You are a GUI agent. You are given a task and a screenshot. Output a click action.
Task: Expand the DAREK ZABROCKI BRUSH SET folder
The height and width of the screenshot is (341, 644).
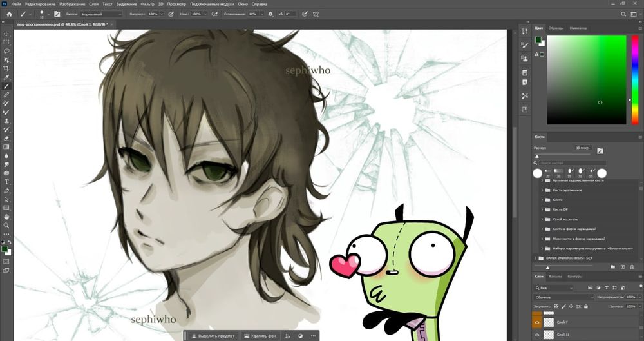(536, 258)
